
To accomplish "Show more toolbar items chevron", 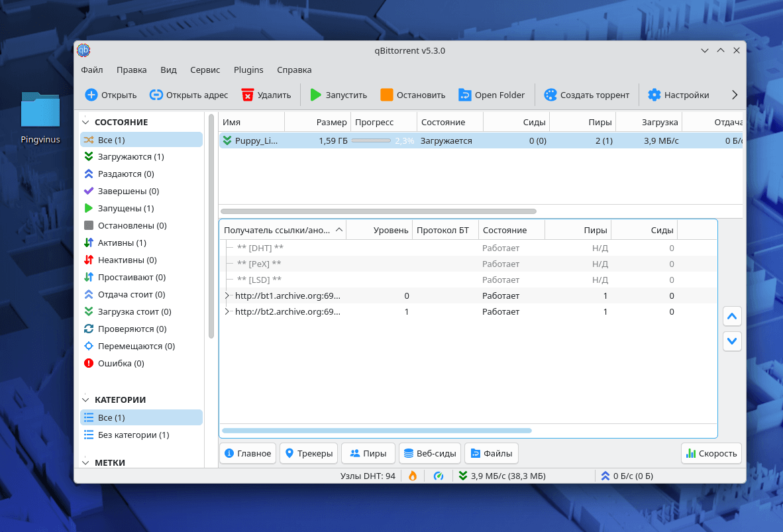I will click(734, 95).
